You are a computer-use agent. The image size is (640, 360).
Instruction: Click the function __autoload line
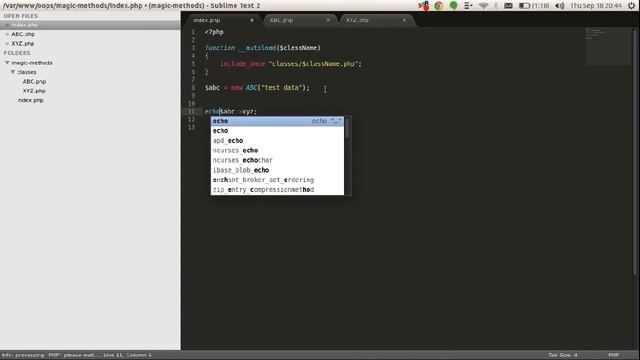[x=262, y=48]
